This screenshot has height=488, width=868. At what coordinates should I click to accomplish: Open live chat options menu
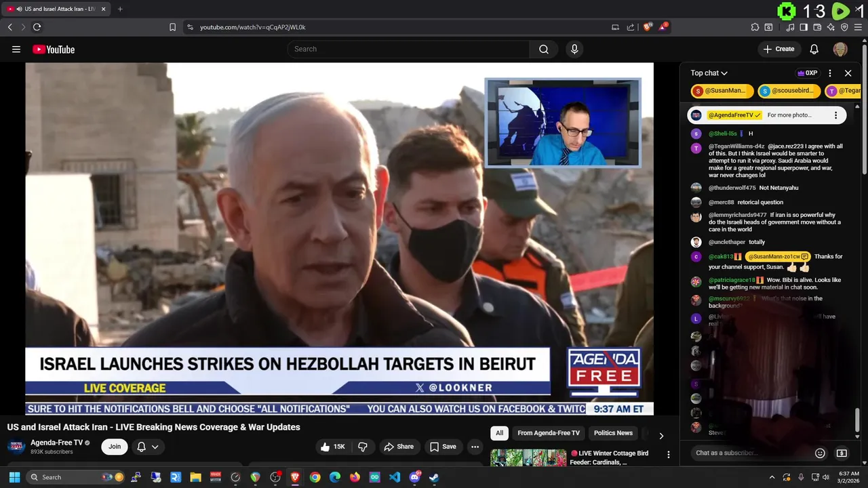tap(830, 73)
